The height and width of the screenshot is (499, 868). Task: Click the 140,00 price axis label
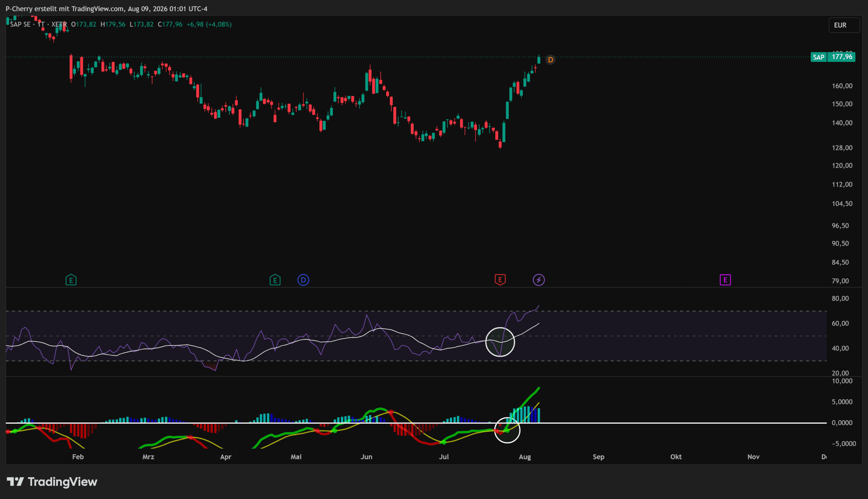[842, 123]
